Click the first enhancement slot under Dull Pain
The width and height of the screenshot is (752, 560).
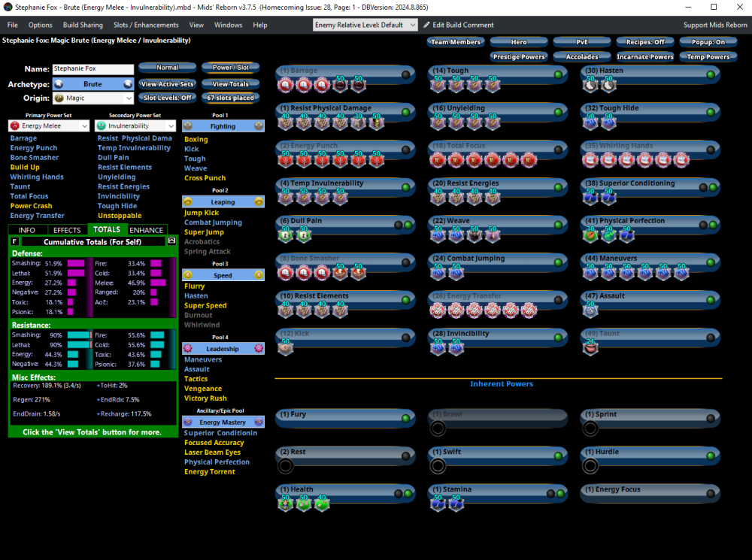tap(286, 235)
